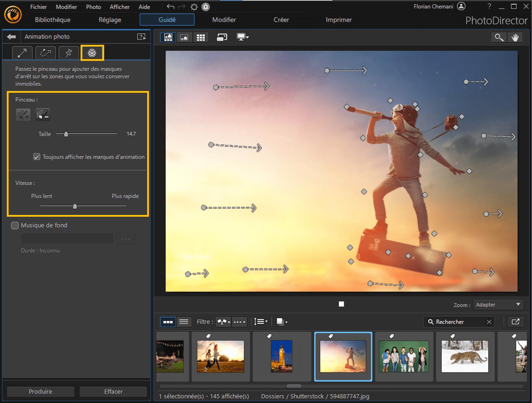Screen dimensions: 532x403
Task: Open the back arrow to leave Animation photo
Action: point(11,37)
